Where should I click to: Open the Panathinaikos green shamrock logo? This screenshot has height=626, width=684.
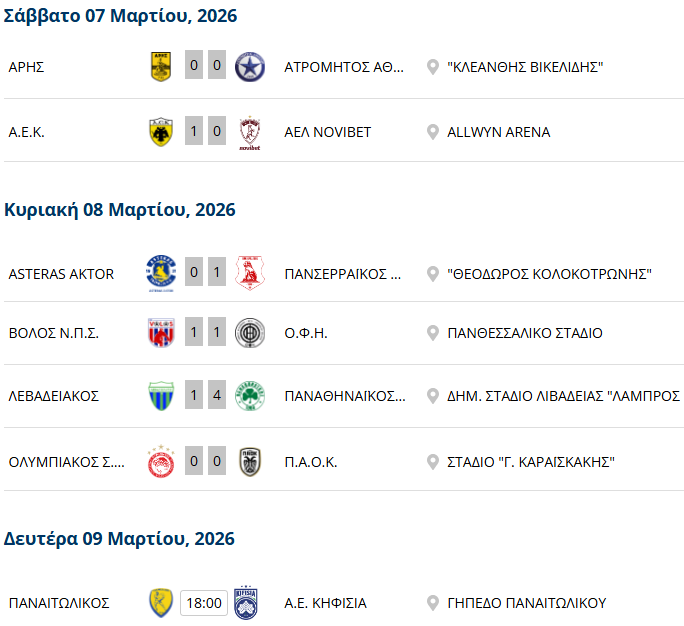249,395
